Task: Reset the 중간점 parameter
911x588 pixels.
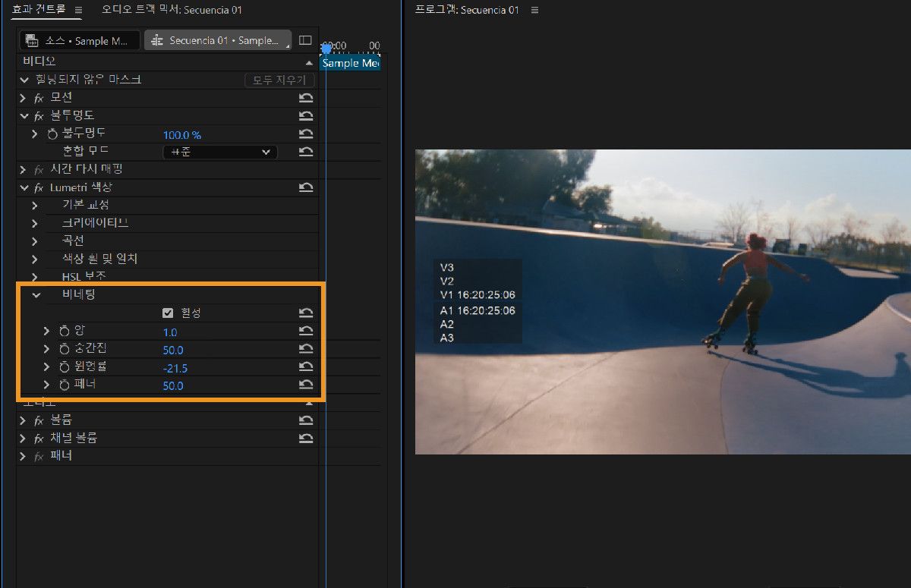Action: click(306, 349)
